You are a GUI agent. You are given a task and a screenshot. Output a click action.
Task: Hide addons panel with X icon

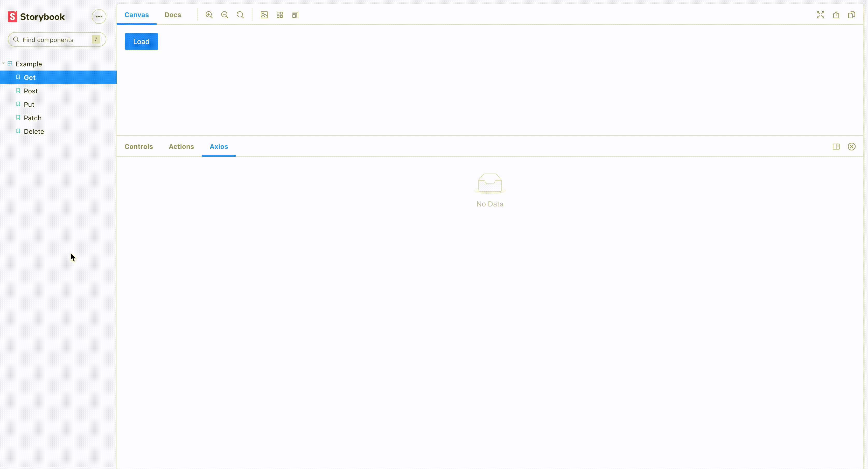pos(851,147)
